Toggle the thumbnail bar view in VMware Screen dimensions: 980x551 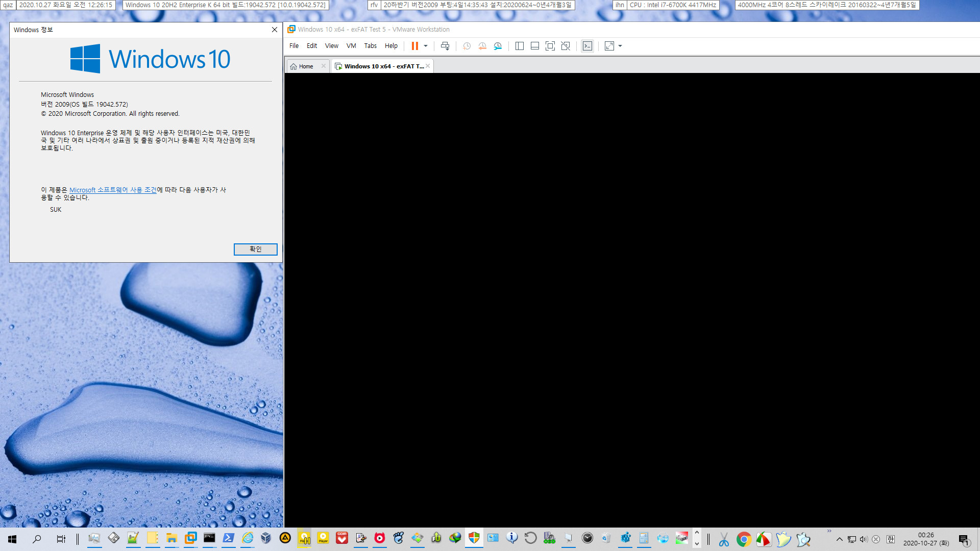tap(535, 46)
